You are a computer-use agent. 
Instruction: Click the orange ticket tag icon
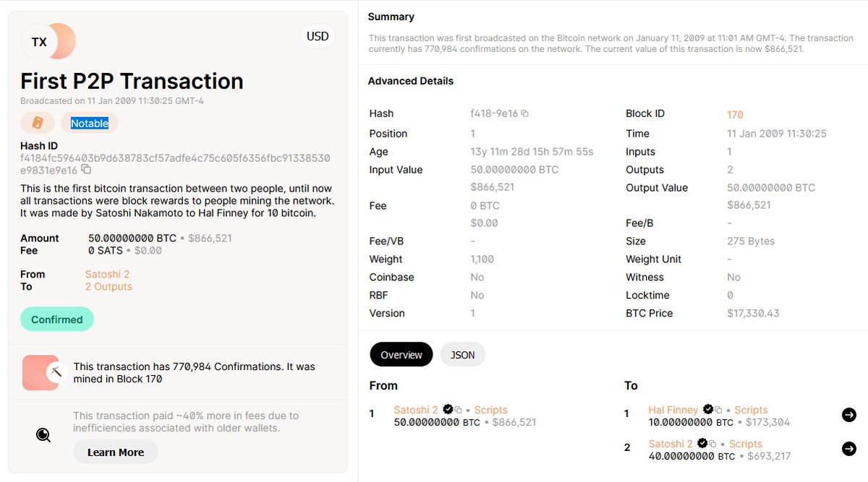pyautogui.click(x=38, y=124)
